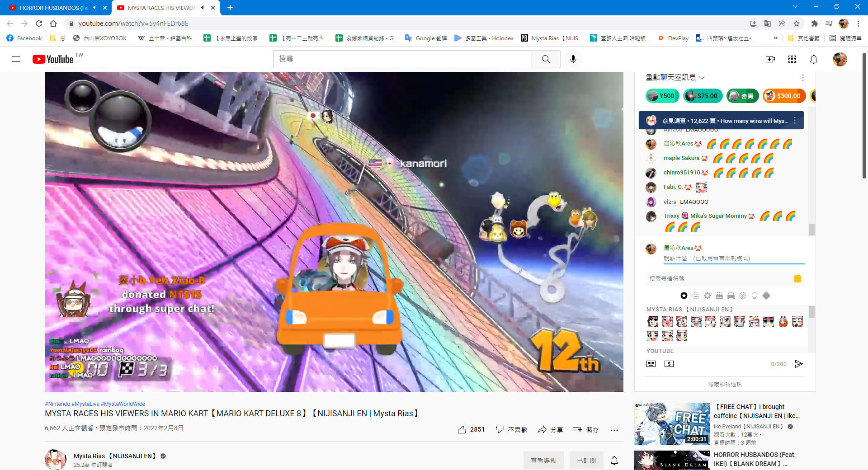This screenshot has height=470, width=868.
Task: Open the poll banner options menu
Action: point(795,121)
